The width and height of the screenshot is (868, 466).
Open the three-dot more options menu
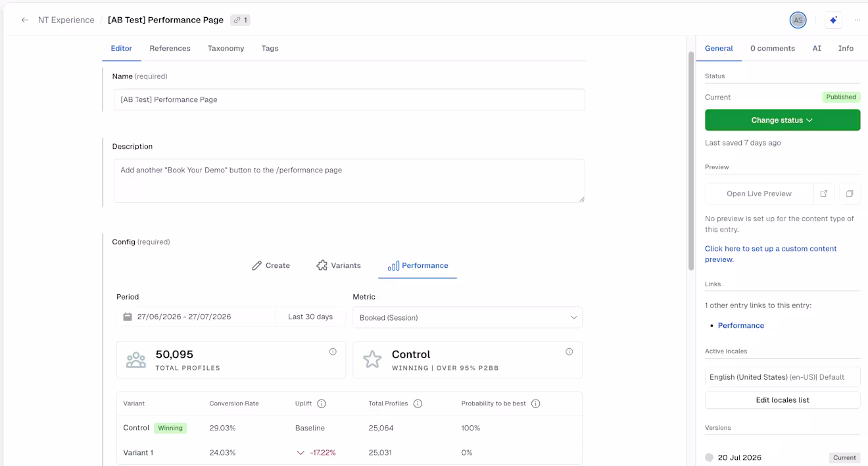(857, 20)
